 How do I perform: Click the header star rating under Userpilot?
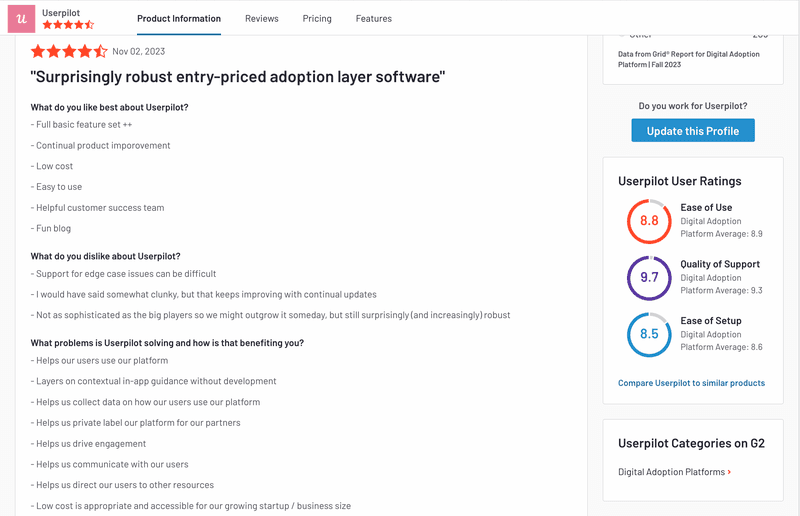[68, 25]
